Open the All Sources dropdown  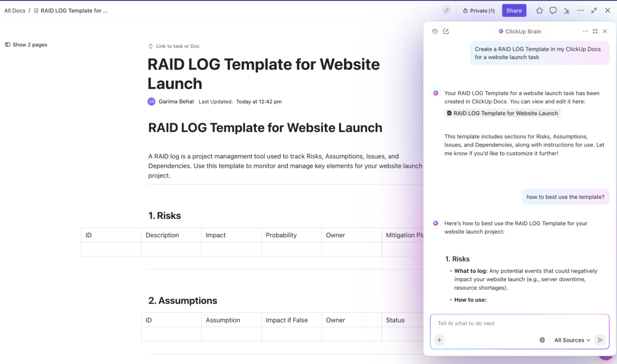click(x=571, y=340)
